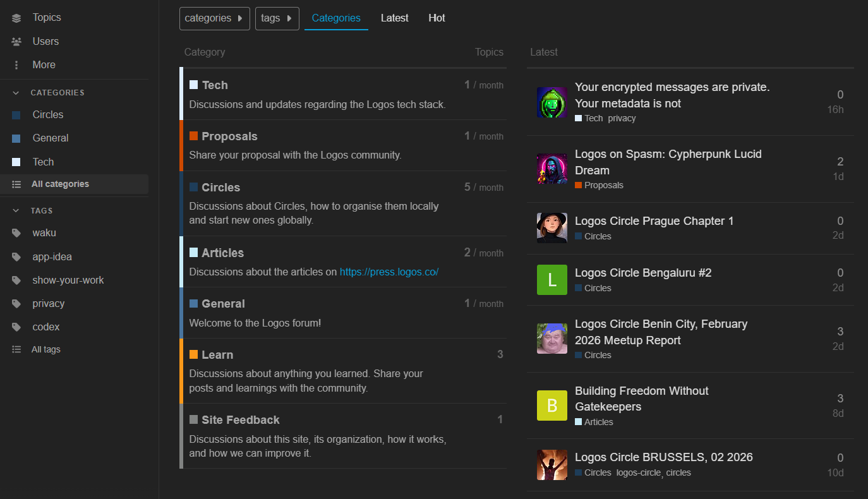Click the tag icon beside show-your-work
The image size is (868, 499).
point(16,280)
